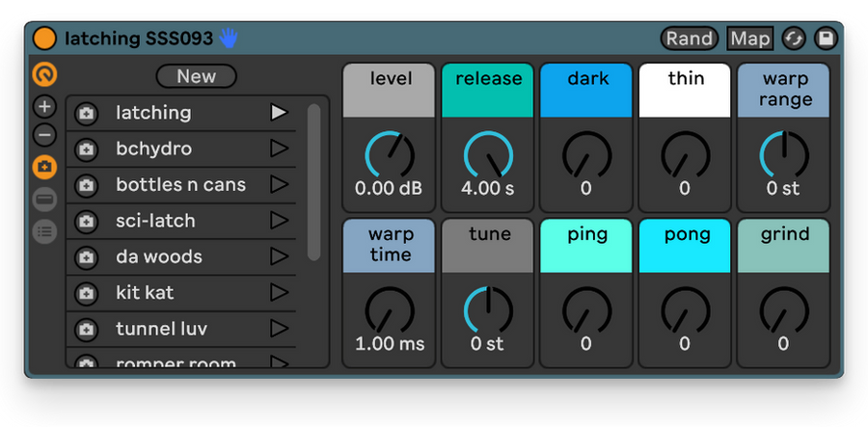Click the grind macro header

click(783, 246)
